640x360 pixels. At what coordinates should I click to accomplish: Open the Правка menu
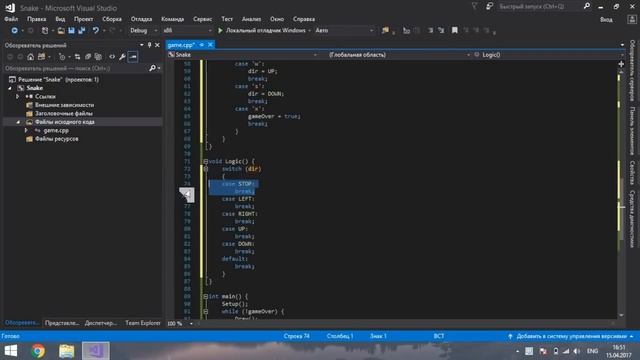(x=36, y=19)
